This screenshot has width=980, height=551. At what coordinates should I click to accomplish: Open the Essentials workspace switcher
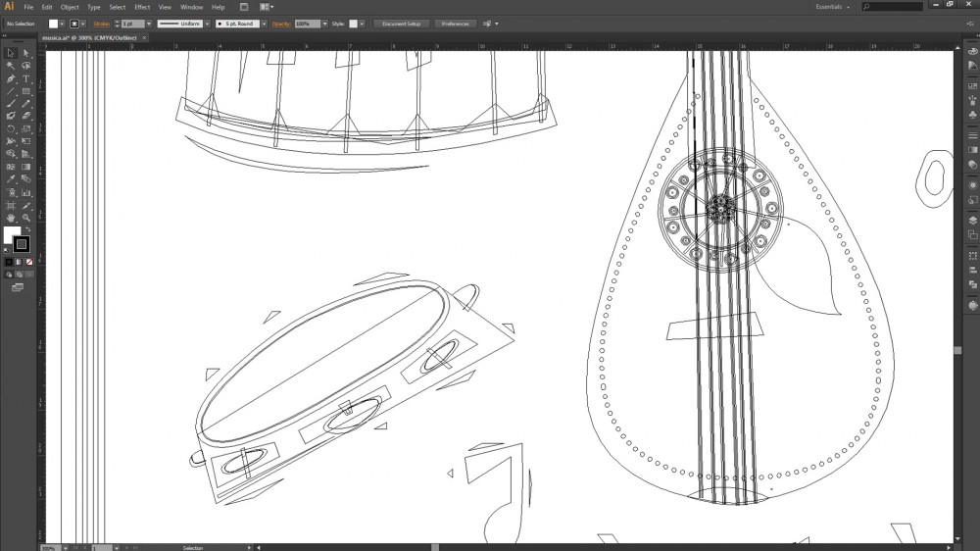tap(832, 7)
